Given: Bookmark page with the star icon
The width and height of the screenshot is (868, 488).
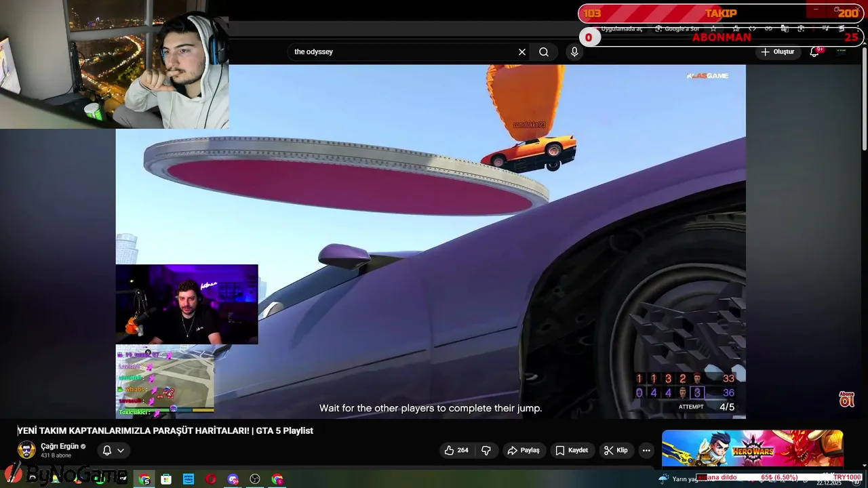Looking at the screenshot, I should pos(713,29).
